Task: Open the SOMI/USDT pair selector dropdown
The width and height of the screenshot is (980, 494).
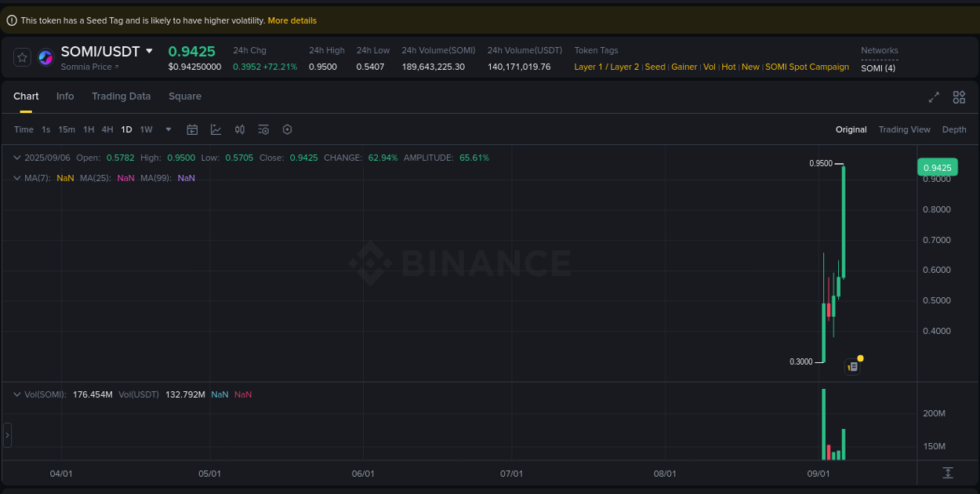Action: click(x=150, y=50)
